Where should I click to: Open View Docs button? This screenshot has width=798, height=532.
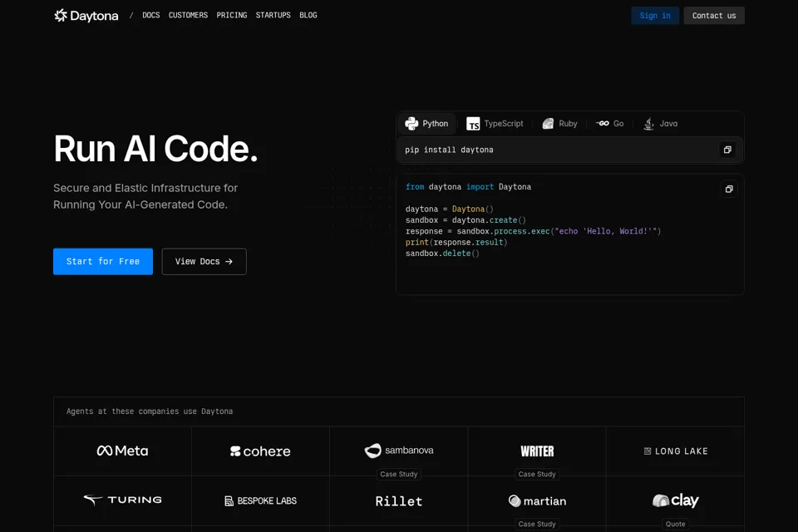[x=204, y=261]
